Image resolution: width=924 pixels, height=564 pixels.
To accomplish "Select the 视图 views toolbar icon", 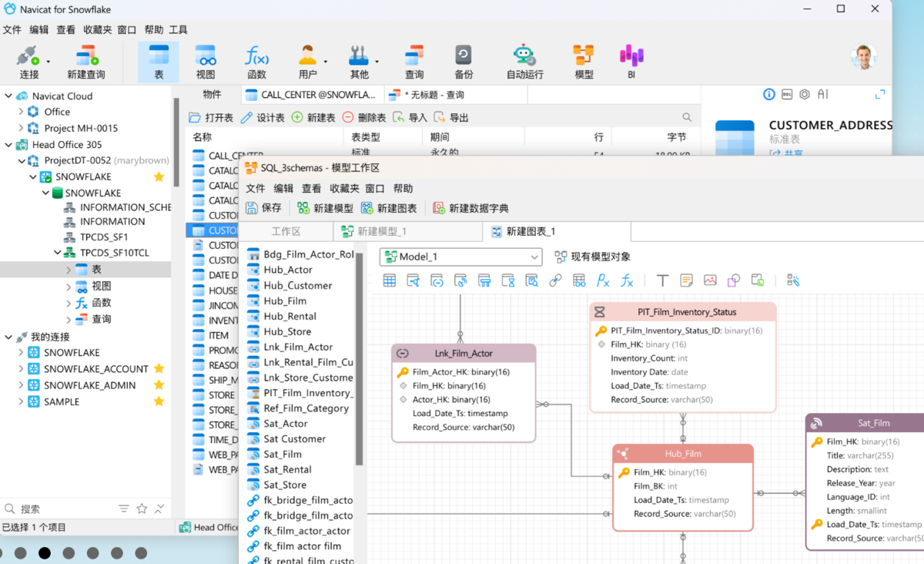I will (x=206, y=62).
